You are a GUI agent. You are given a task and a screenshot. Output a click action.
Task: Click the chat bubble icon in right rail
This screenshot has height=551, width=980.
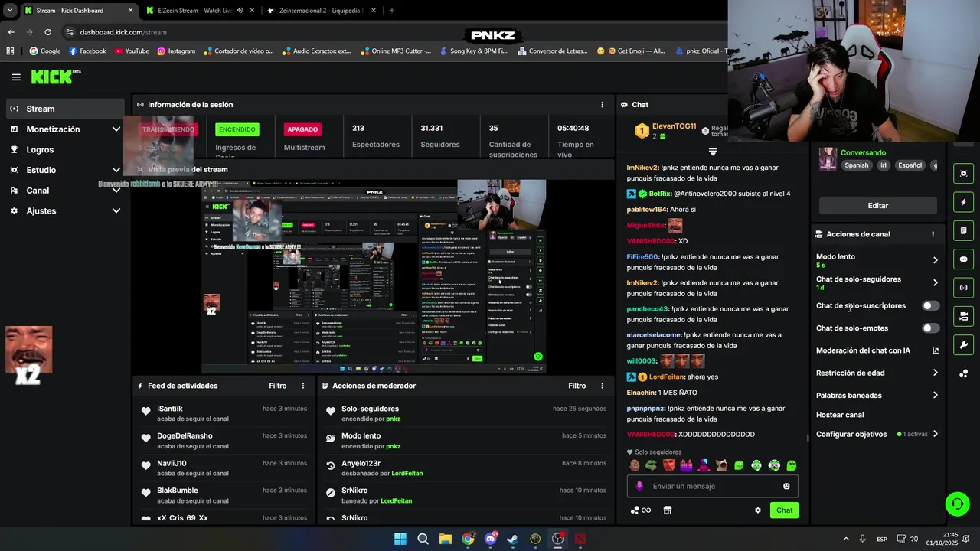[963, 259]
